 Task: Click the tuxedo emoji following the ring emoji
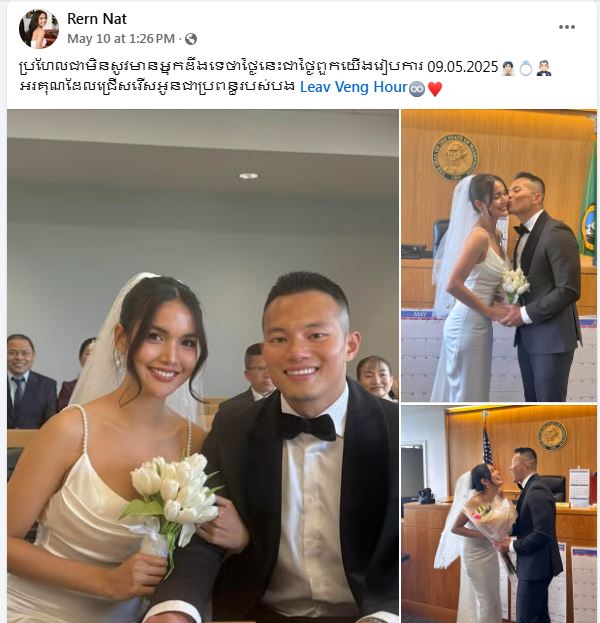(544, 68)
